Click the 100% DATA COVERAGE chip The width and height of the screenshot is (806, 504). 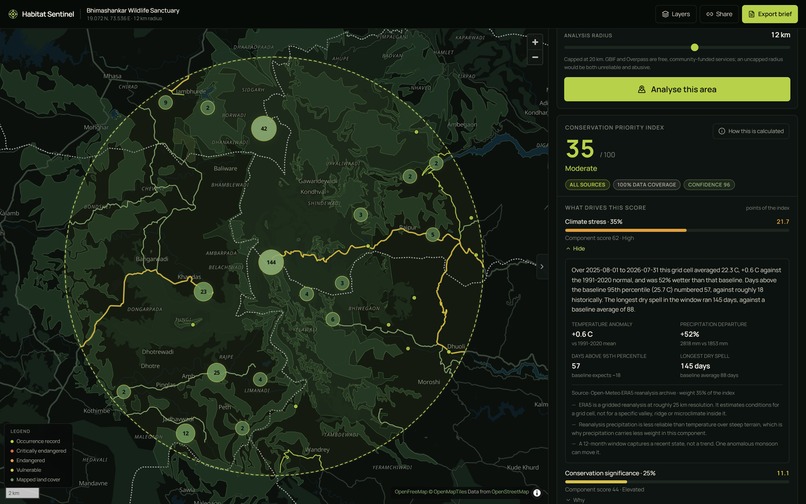coord(647,185)
